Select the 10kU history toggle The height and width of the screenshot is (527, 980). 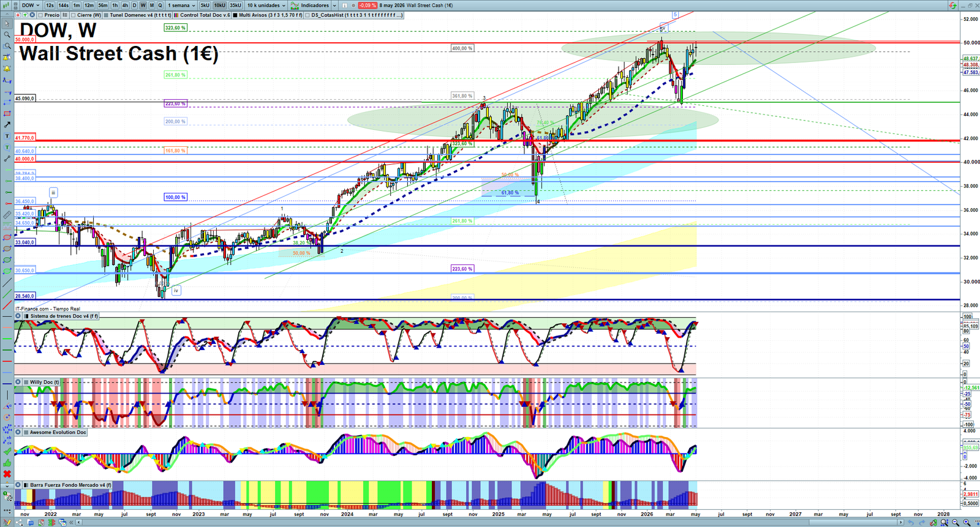[220, 6]
